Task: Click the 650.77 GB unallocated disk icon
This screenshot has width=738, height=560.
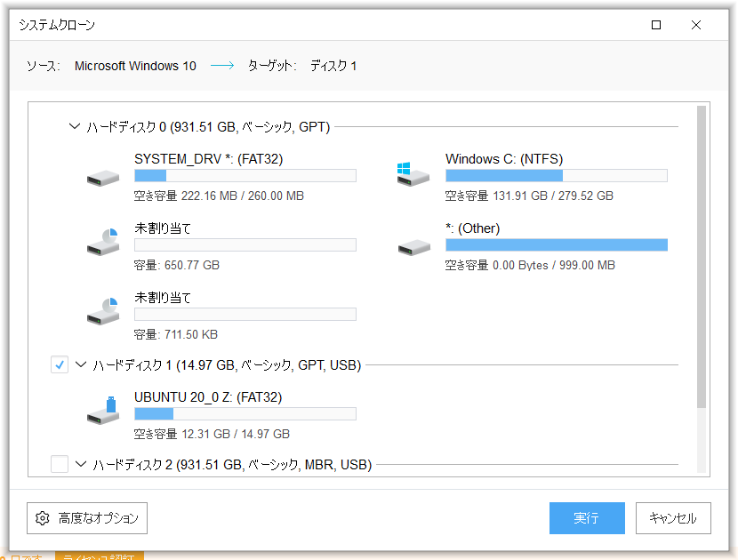Action: 103,242
